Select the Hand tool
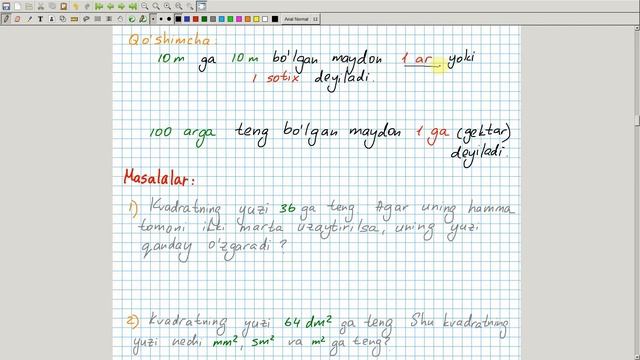This screenshot has width=640, height=360. point(120,19)
